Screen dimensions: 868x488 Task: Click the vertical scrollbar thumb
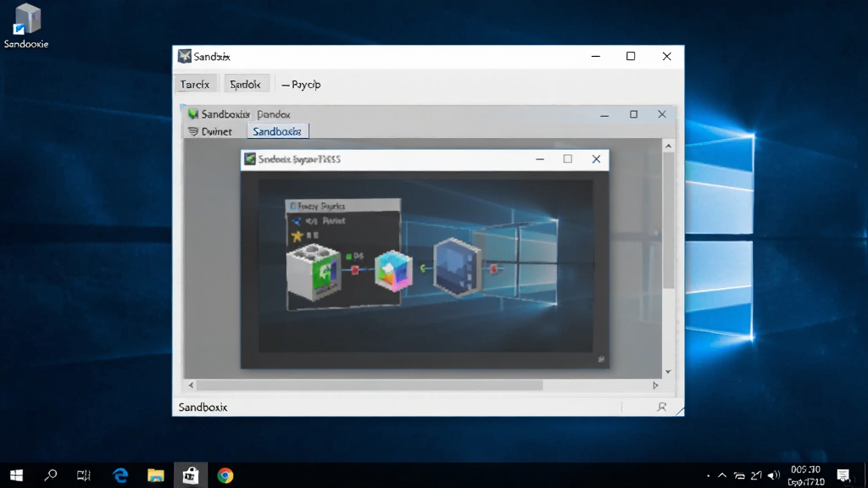click(x=669, y=220)
